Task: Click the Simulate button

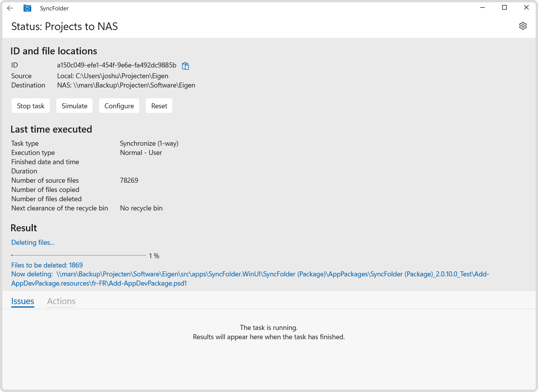Action: tap(74, 106)
